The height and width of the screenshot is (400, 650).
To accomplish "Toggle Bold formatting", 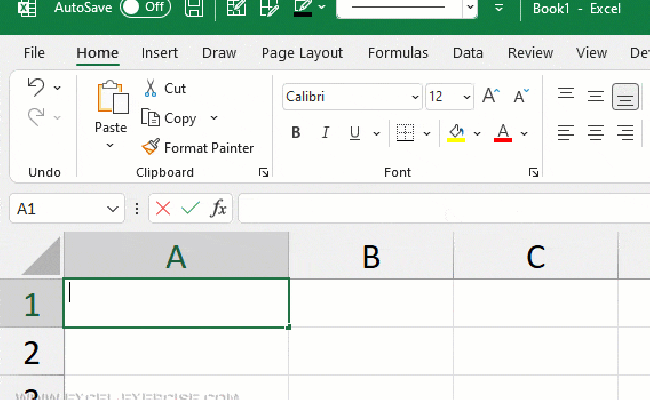I will coord(296,133).
